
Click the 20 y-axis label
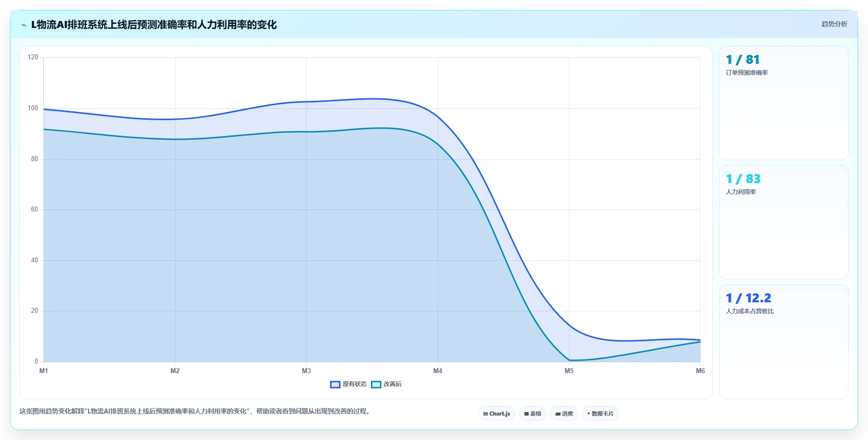tap(34, 311)
